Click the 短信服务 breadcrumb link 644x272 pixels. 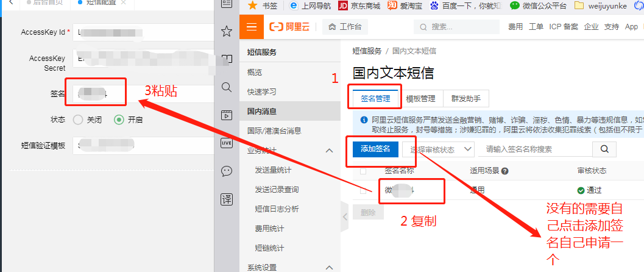pos(367,51)
